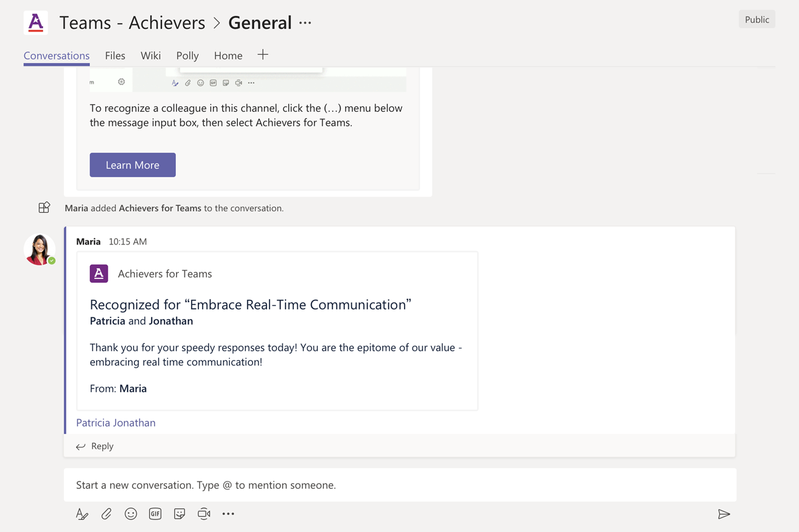Click 'Patricia and Jonathan' recipients line

pos(141,321)
